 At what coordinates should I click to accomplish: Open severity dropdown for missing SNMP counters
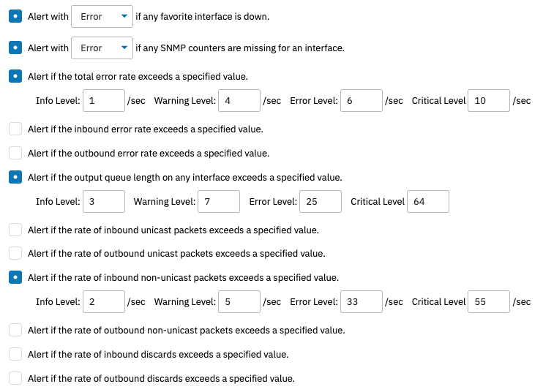pos(102,48)
